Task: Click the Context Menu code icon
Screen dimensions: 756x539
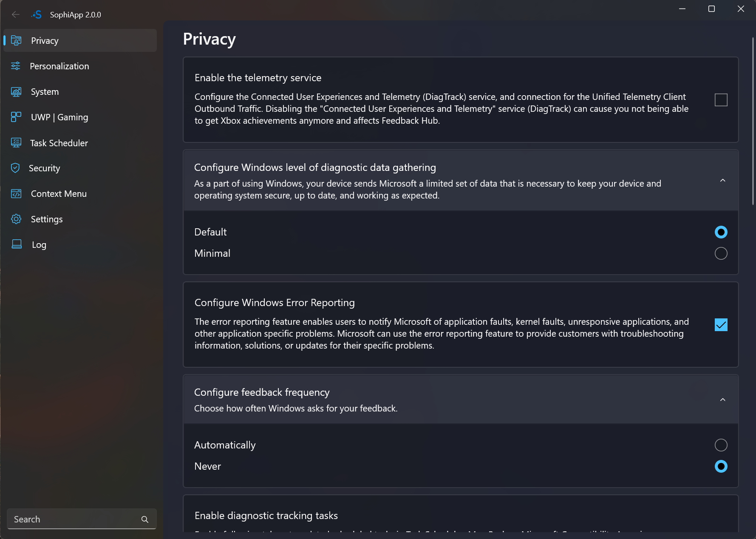Action: click(16, 194)
